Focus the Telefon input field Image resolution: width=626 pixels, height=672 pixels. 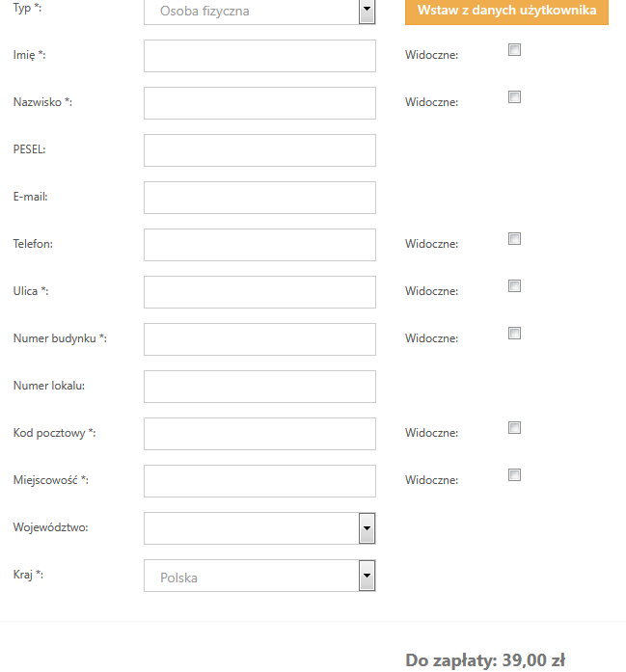click(x=259, y=245)
